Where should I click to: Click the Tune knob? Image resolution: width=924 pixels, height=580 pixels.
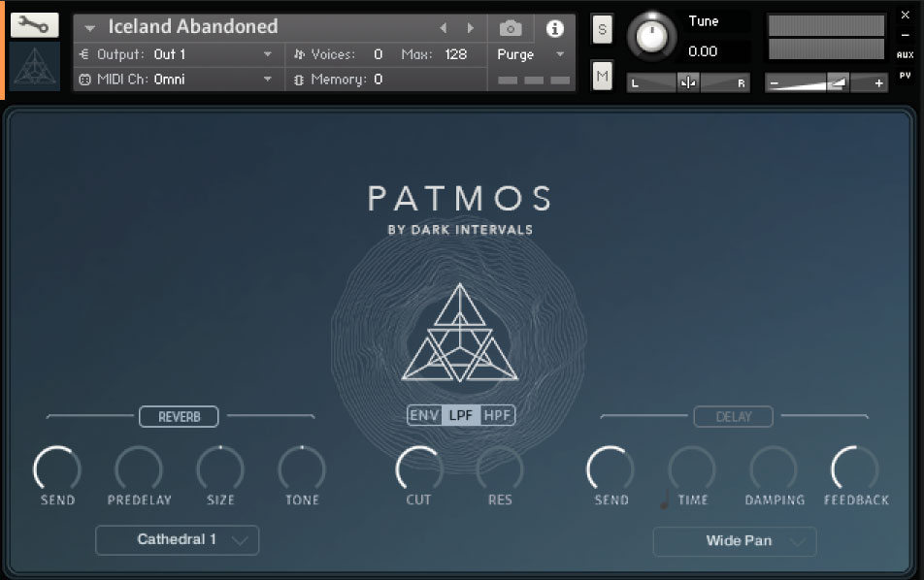pyautogui.click(x=651, y=37)
